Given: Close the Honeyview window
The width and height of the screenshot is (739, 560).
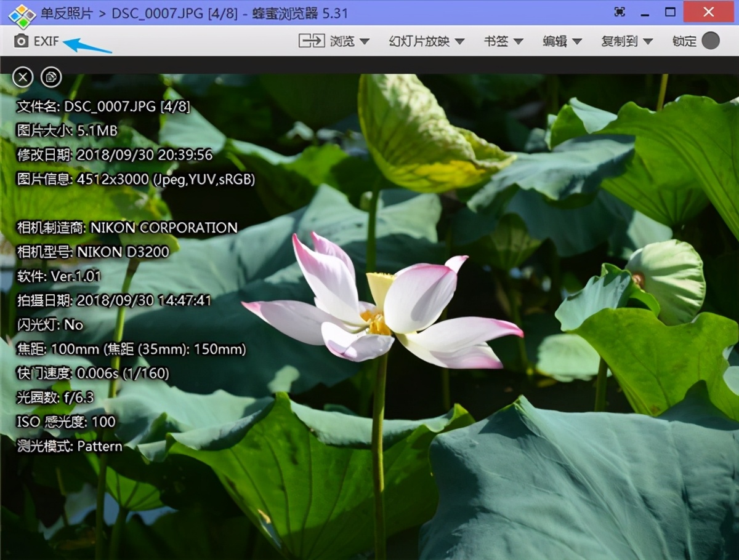Looking at the screenshot, I should tap(709, 12).
